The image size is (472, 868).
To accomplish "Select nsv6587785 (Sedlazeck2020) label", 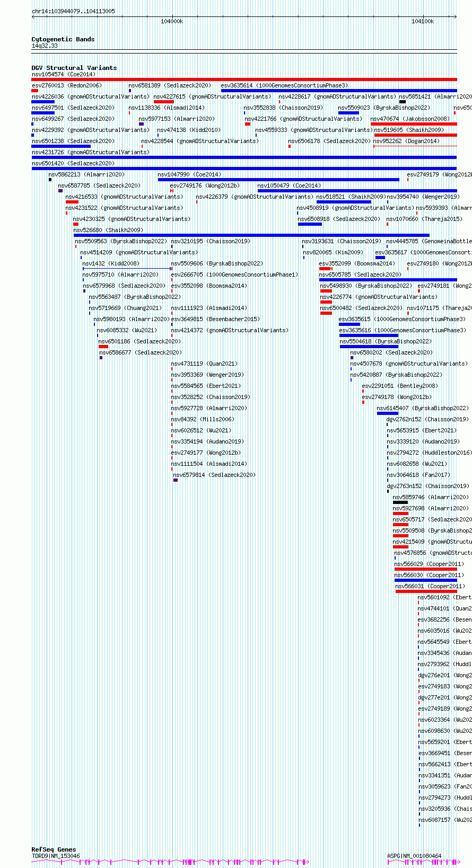I will coord(99,185).
